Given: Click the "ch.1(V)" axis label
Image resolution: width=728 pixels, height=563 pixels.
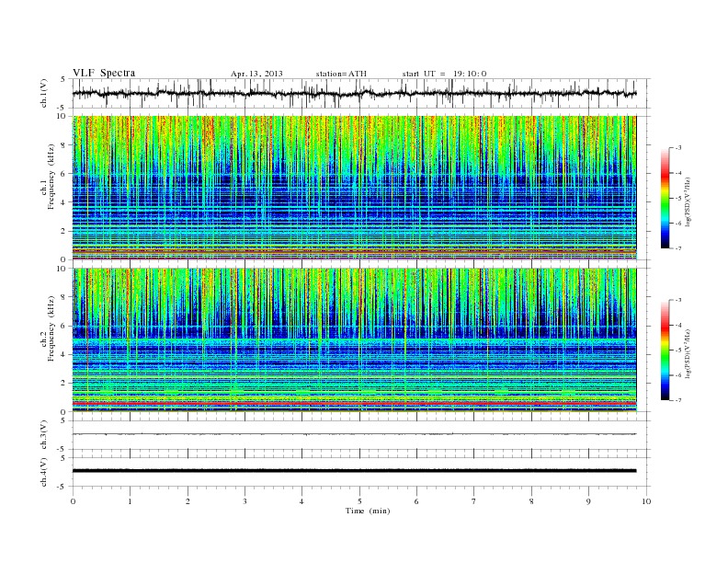Looking at the screenshot, I should pyautogui.click(x=44, y=94).
